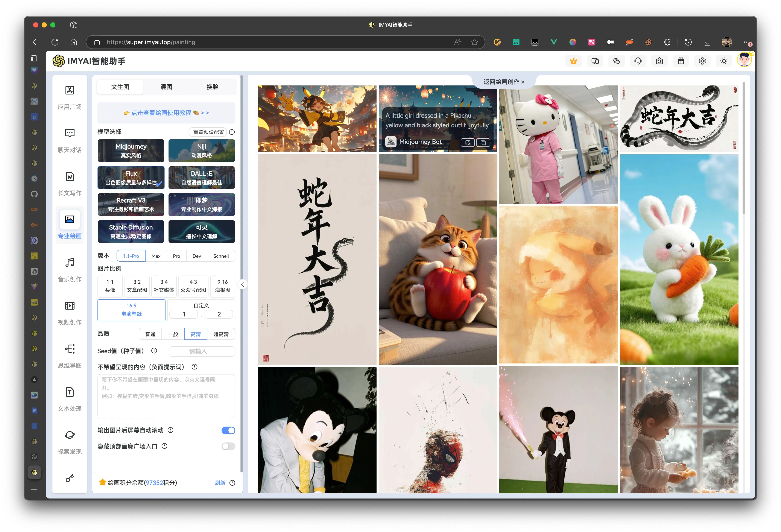Switch to the 混图 tab
This screenshot has height=532, width=781.
point(166,87)
